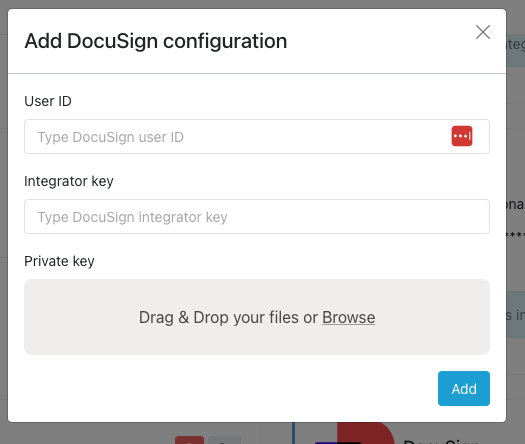Select the dark red DocuSign logo shape
The width and height of the screenshot is (525, 444).
click(366, 433)
